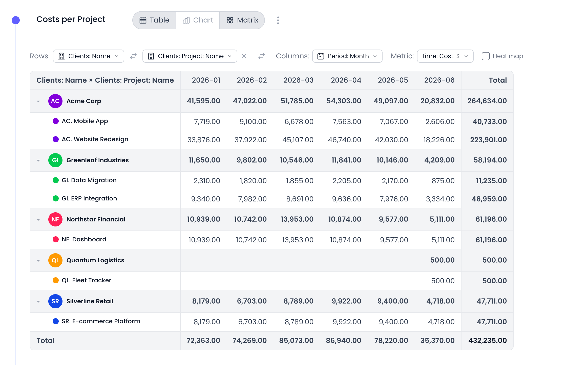Click the Northstar Financial client name

click(96, 219)
